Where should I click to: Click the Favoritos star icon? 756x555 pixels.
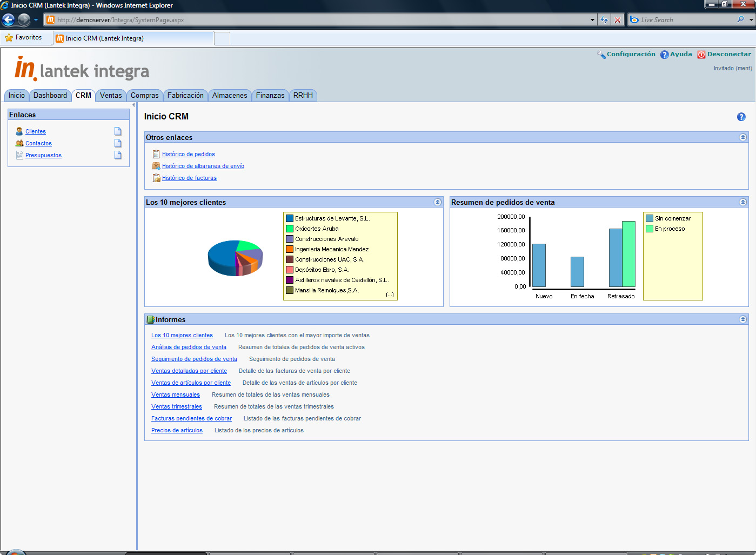pos(9,38)
